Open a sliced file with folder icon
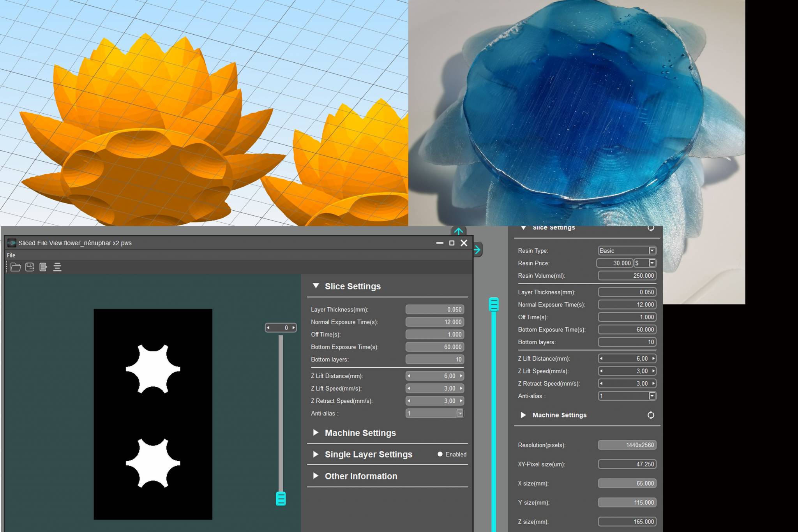 [16, 267]
